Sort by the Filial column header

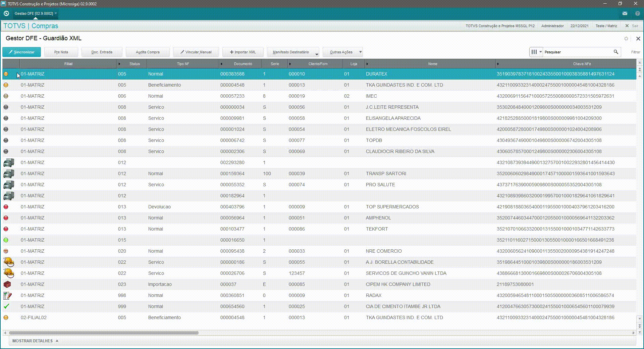click(68, 64)
